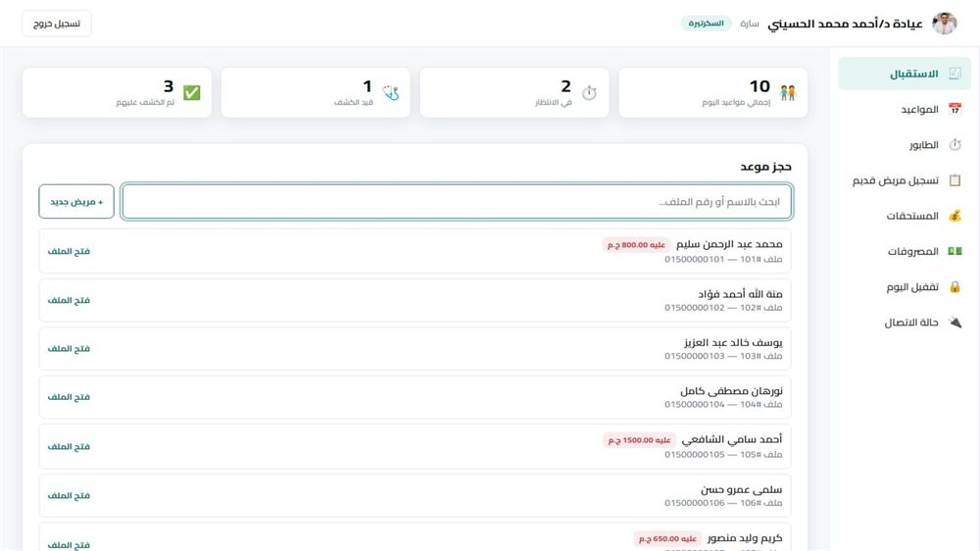Click the stethoscope icon in قيد الكشف card
This screenshot has width=980, height=551.
[x=391, y=92]
